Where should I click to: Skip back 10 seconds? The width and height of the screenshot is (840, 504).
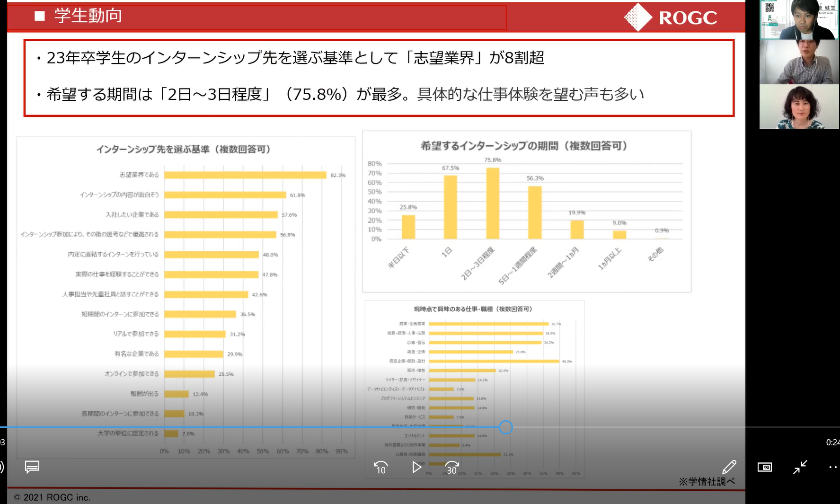tap(381, 468)
